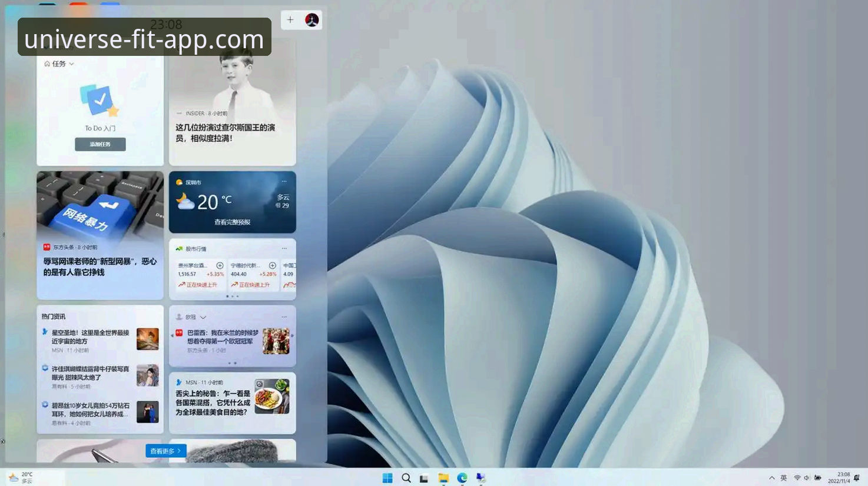Click the battery status icon
868x486 pixels.
coord(818,478)
